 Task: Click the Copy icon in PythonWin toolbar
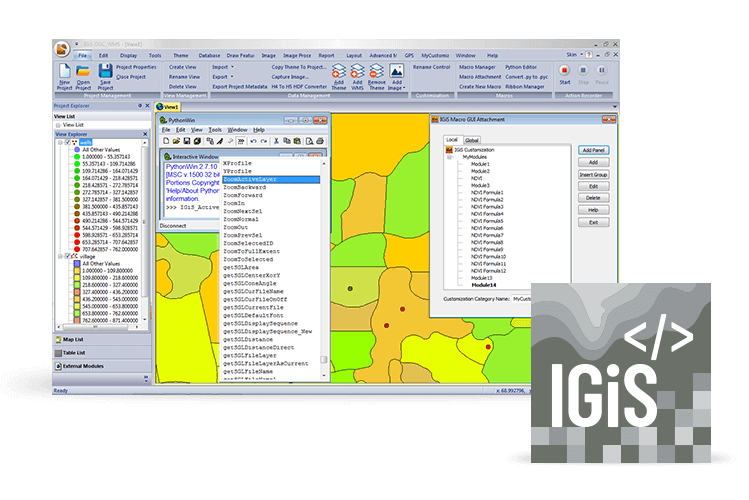pyautogui.click(x=287, y=141)
